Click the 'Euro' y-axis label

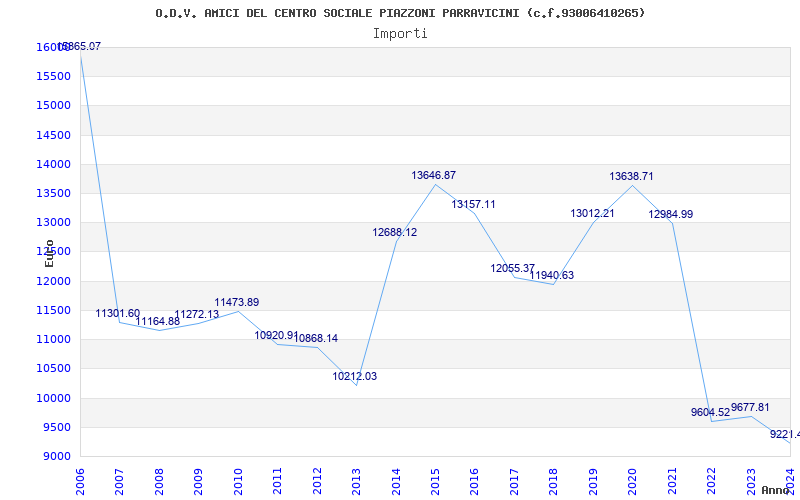[x=49, y=254]
